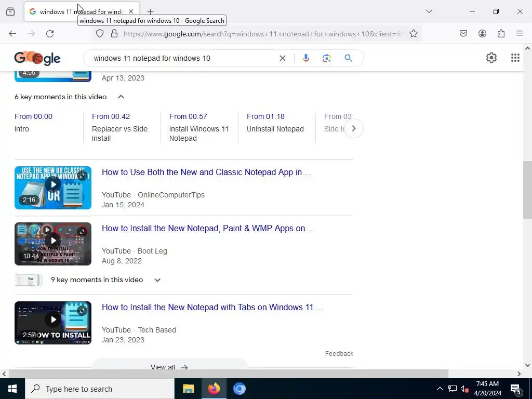Click the View all button

click(x=169, y=365)
